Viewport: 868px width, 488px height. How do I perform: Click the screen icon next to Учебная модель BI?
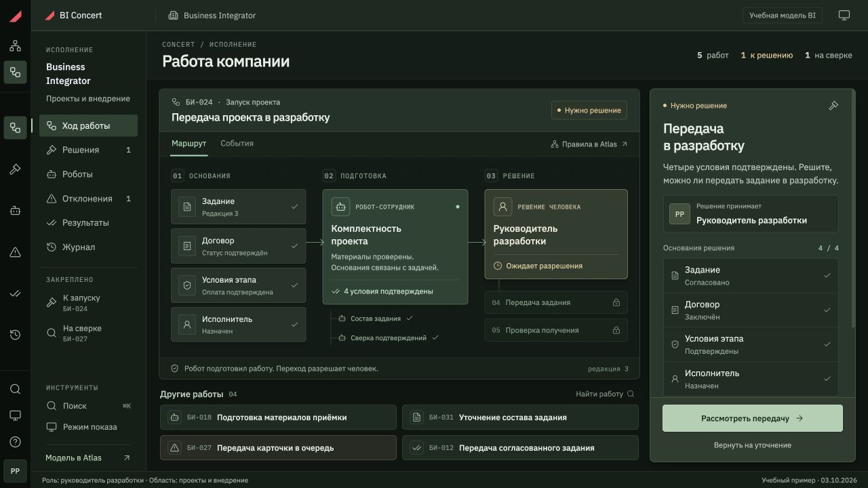(x=844, y=15)
